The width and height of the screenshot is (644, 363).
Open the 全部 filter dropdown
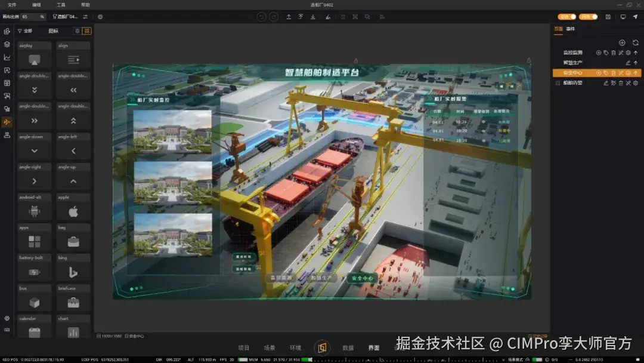coord(24,31)
